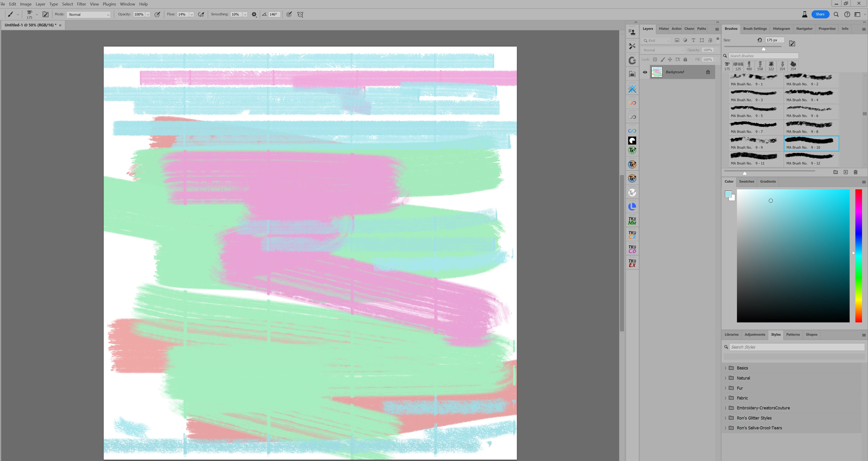Image resolution: width=868 pixels, height=461 pixels.
Task: Click the foreground color swatch
Action: 728,194
